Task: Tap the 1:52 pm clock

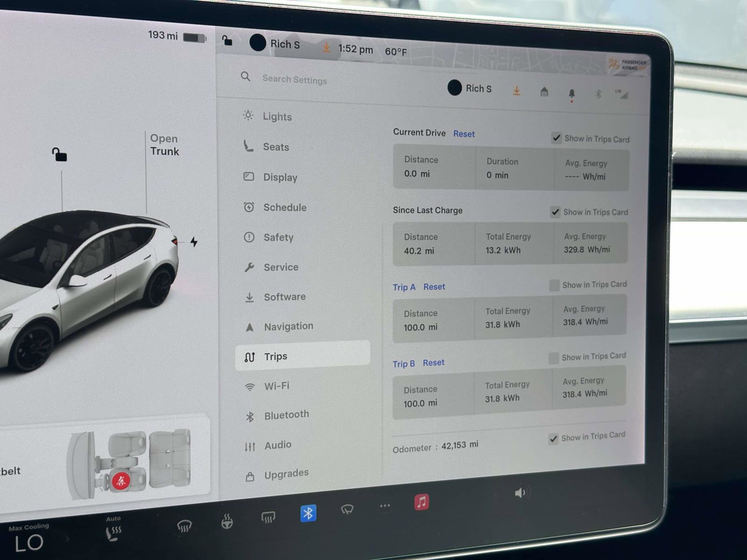Action: pos(355,49)
